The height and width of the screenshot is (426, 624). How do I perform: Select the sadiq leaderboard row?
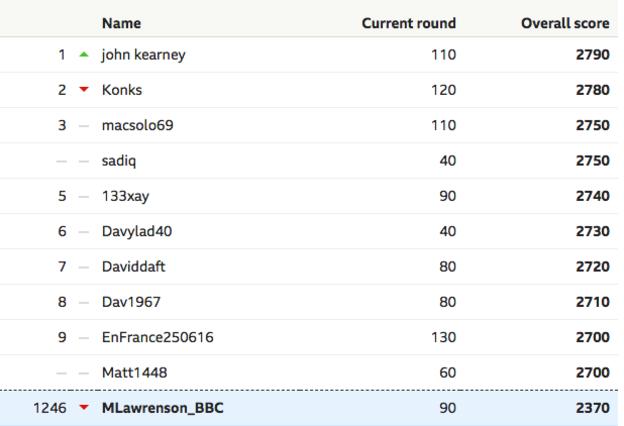tap(309, 161)
